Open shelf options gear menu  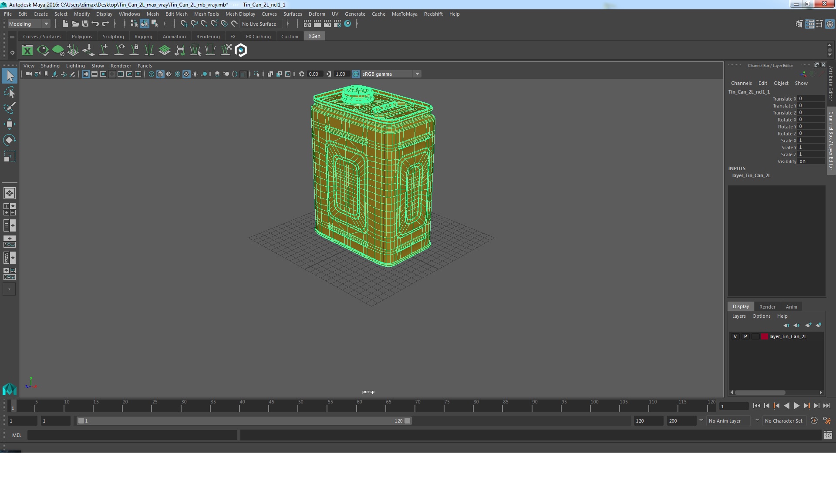12,53
